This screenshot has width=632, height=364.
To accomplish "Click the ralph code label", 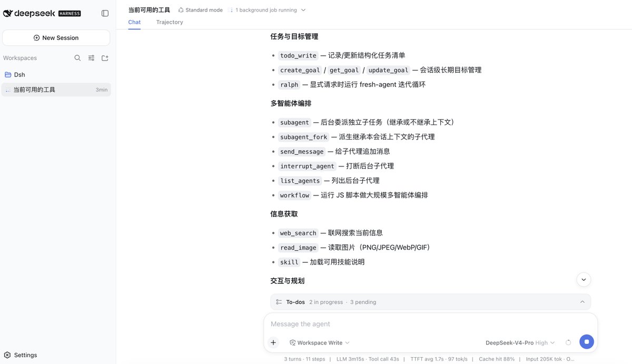I will pyautogui.click(x=289, y=85).
